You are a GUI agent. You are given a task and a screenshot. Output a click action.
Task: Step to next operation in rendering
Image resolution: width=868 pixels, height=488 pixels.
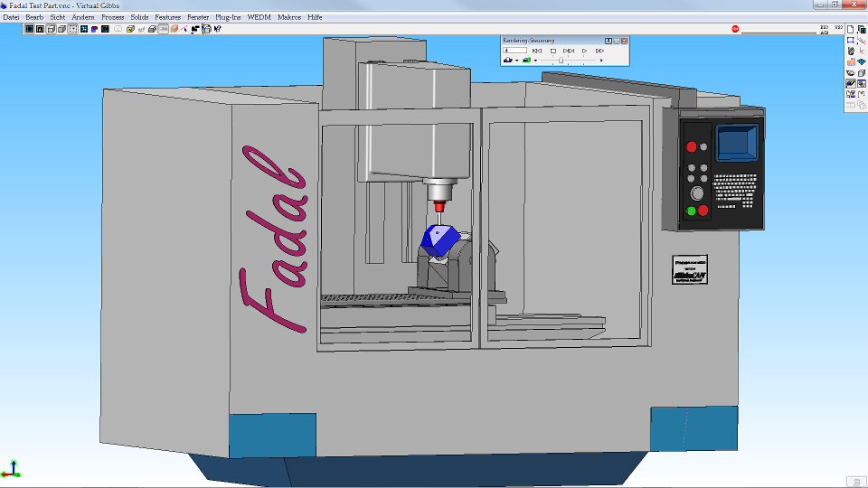click(x=569, y=51)
